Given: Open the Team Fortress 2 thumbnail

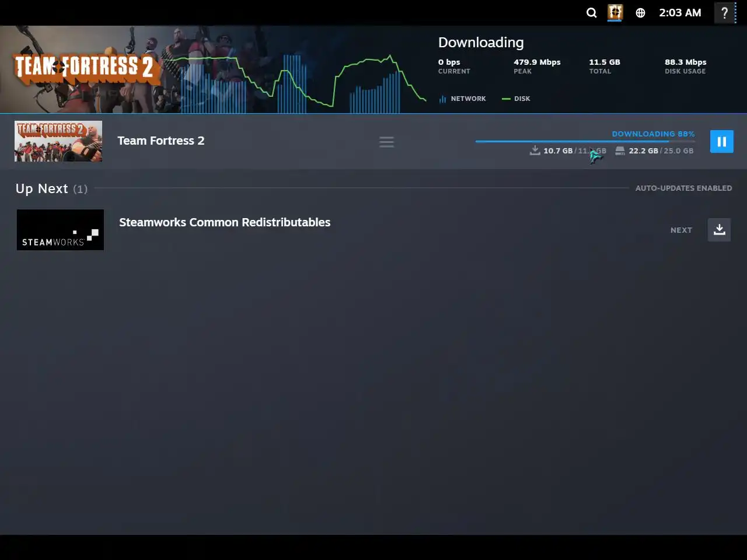Looking at the screenshot, I should tap(58, 141).
